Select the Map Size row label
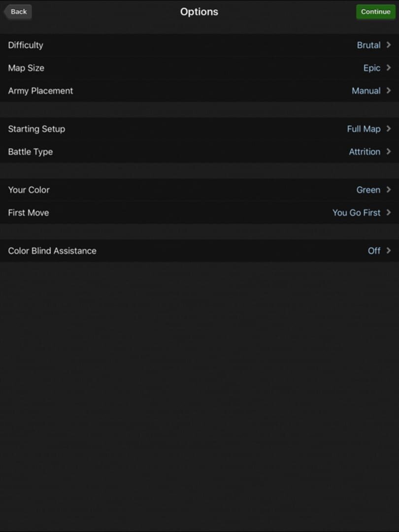 click(26, 68)
